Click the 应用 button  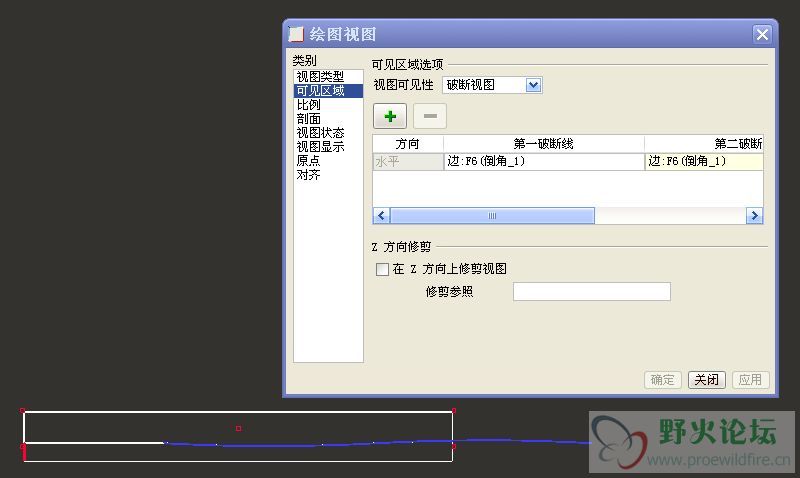click(751, 380)
